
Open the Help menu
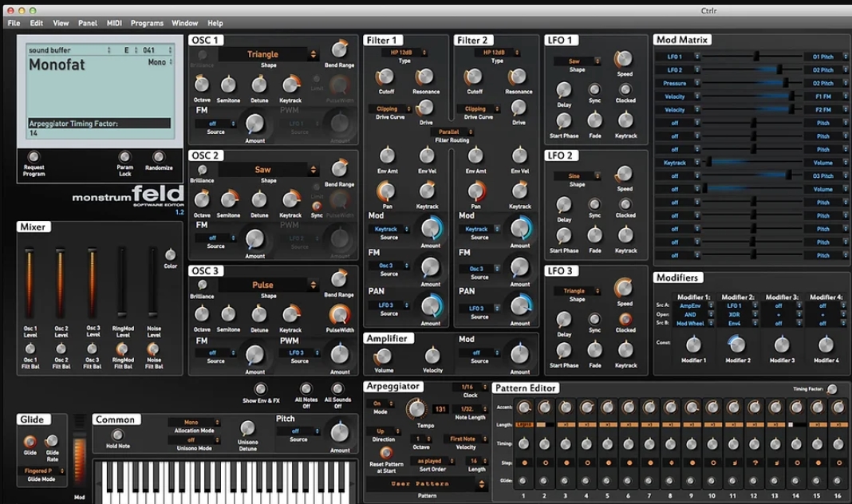click(215, 23)
